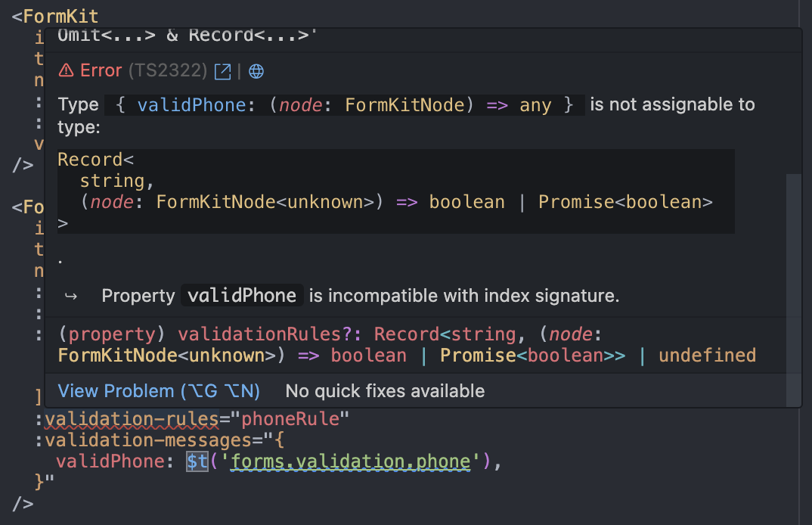Viewport: 812px width, 525px height.
Task: Open the TS2322 error documentation link icon
Action: tap(223, 72)
